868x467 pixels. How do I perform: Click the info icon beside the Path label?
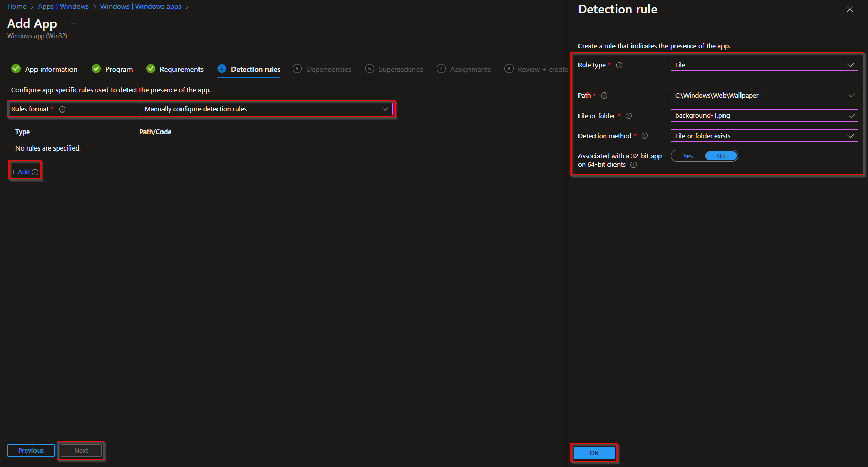coord(604,95)
